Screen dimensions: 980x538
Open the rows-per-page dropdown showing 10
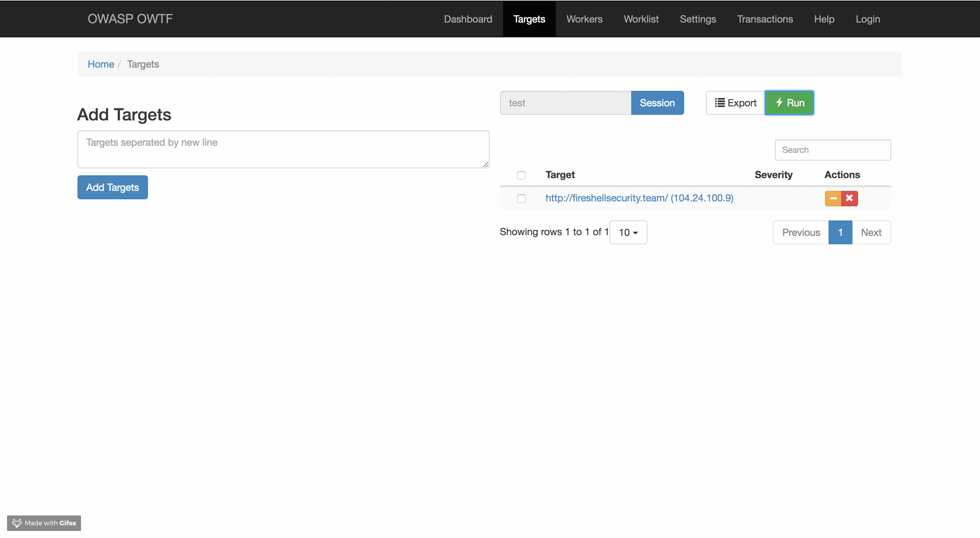(x=628, y=232)
